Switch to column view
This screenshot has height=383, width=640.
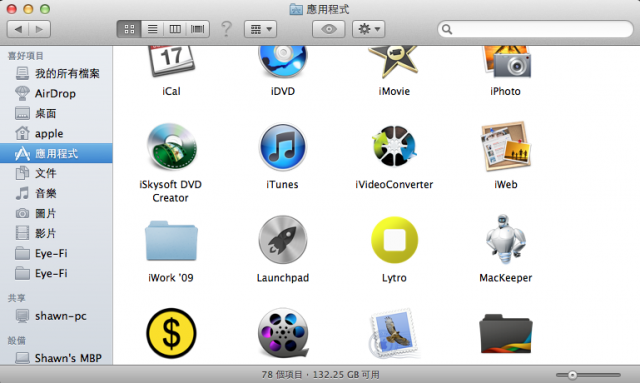pos(175,29)
